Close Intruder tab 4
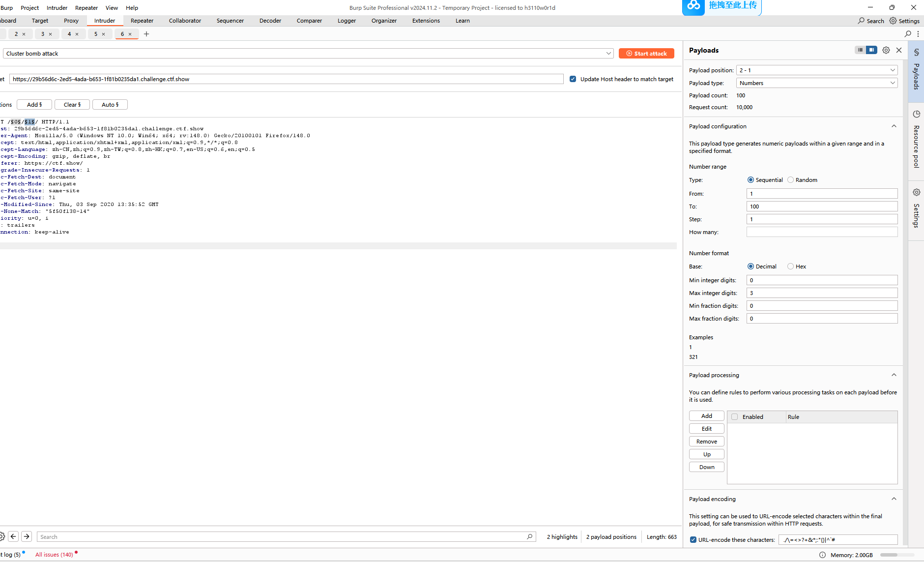Screen dimensions: 924x562 (77, 34)
